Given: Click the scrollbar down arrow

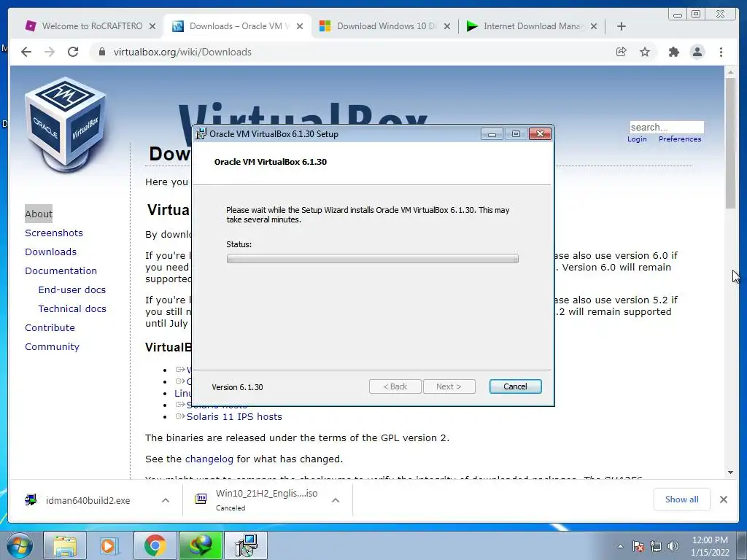Looking at the screenshot, I should pyautogui.click(x=730, y=472).
